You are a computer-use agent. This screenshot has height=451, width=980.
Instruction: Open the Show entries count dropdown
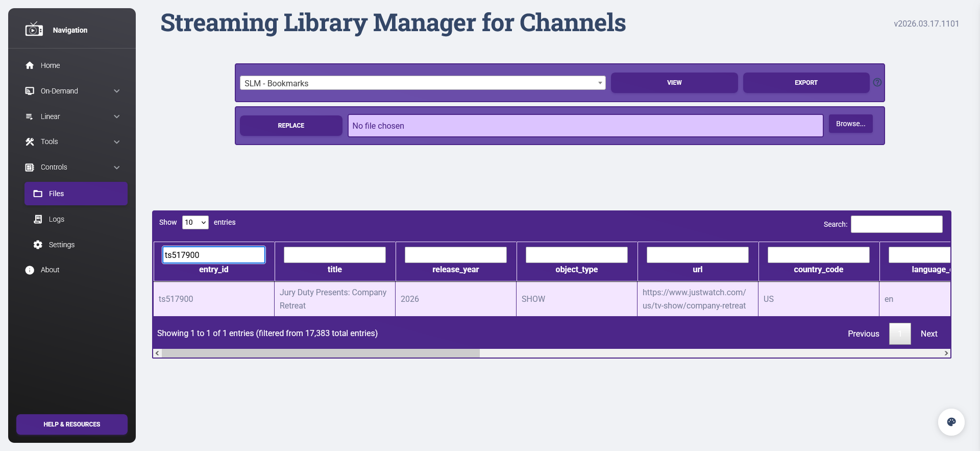tap(195, 222)
